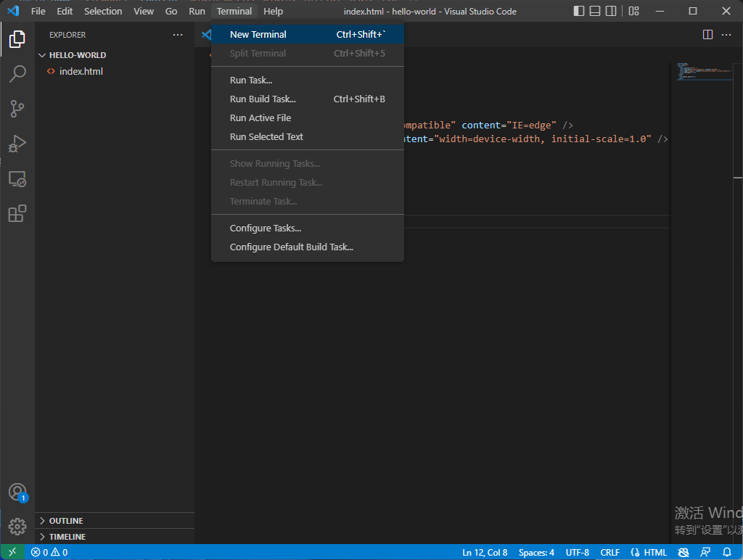Change indentation via Spaces: 4
743x560 pixels.
coord(536,553)
